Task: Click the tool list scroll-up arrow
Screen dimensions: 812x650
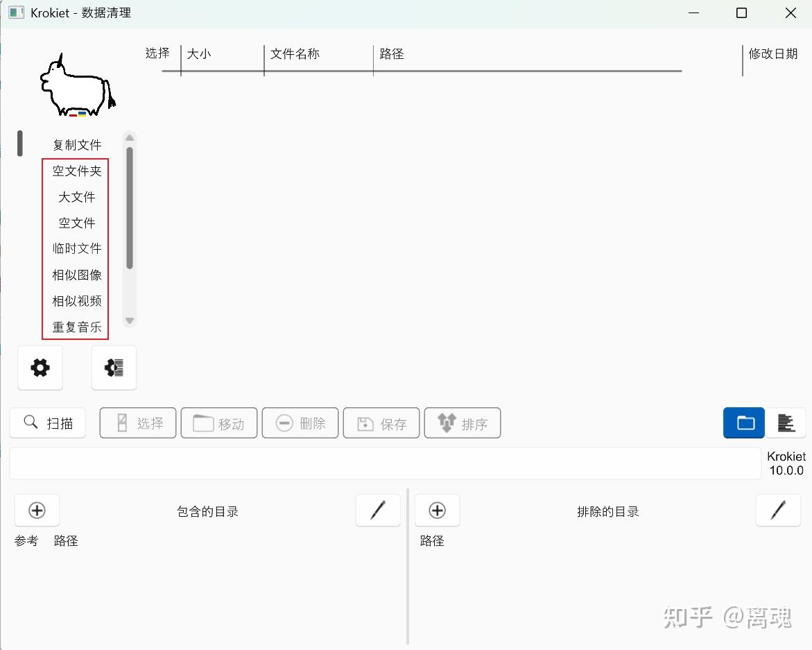Action: (x=130, y=138)
